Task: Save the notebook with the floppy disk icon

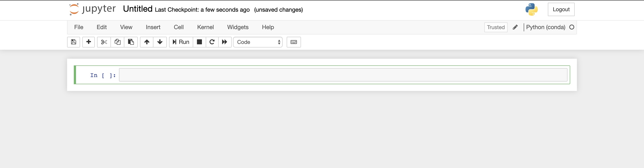Action: pyautogui.click(x=74, y=42)
